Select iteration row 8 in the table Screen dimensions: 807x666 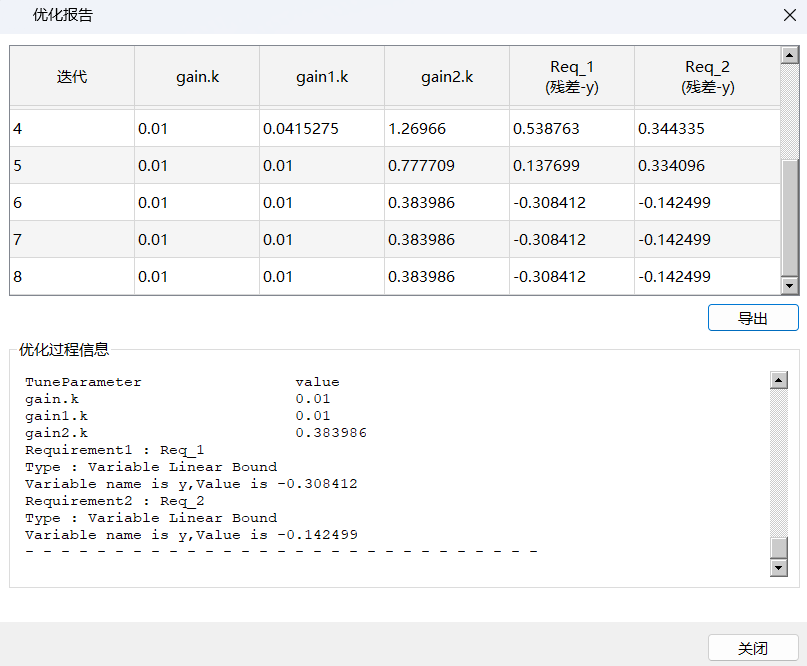coord(72,277)
